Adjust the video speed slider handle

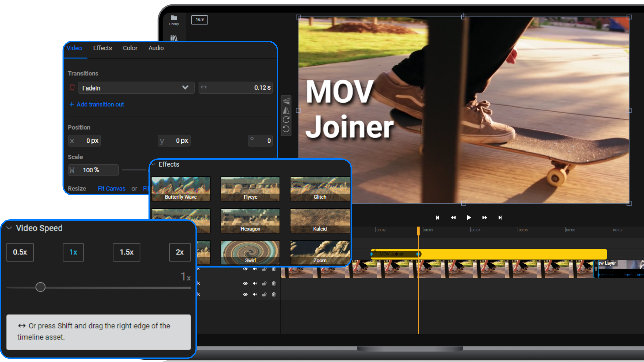40,287
